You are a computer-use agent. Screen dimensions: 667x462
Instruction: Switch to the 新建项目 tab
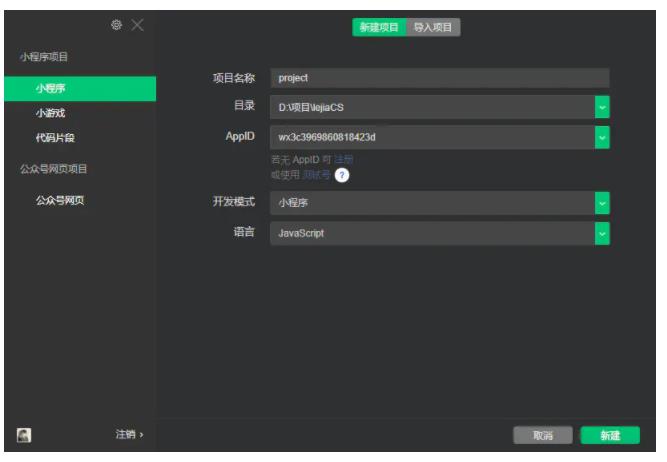tap(379, 27)
